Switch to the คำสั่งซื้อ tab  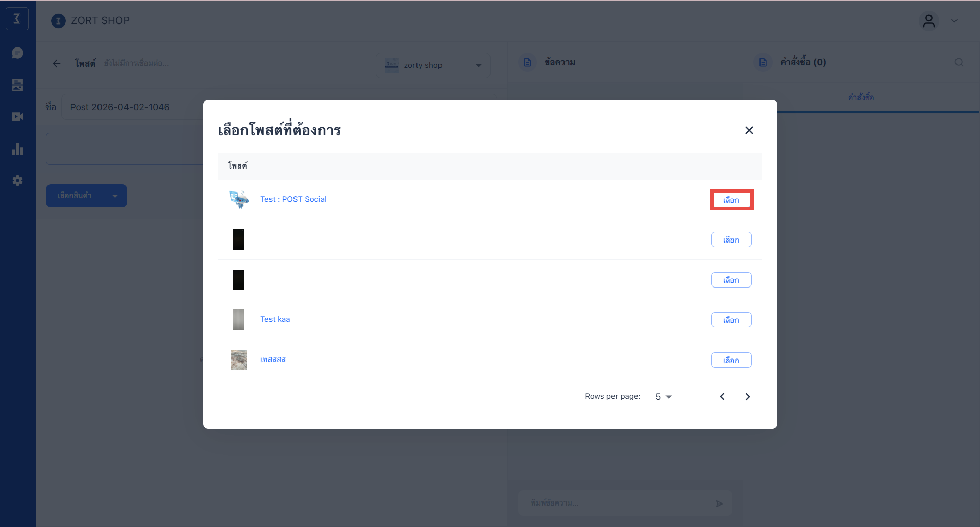(861, 97)
